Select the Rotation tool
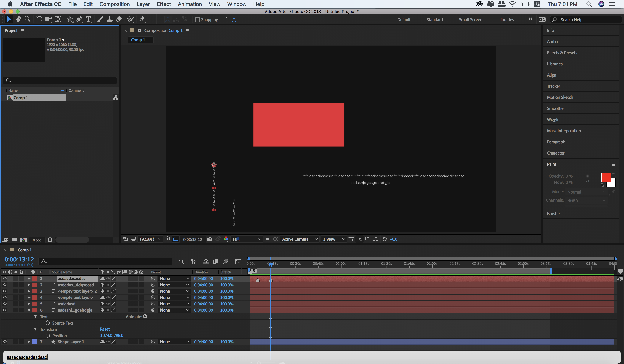624x364 pixels. [x=39, y=19]
